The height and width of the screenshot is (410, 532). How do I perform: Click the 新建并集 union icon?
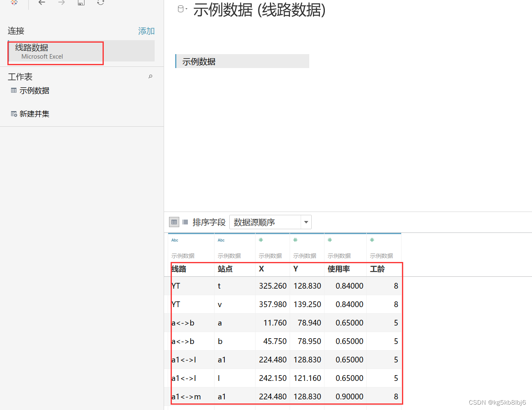[14, 114]
